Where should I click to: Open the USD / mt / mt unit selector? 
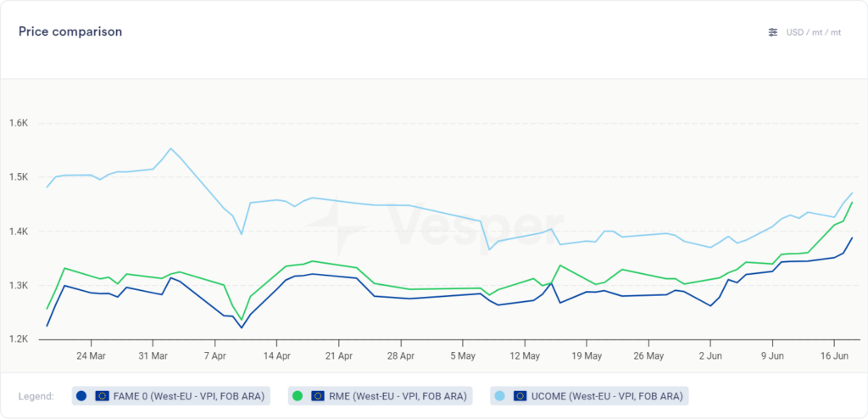[813, 32]
